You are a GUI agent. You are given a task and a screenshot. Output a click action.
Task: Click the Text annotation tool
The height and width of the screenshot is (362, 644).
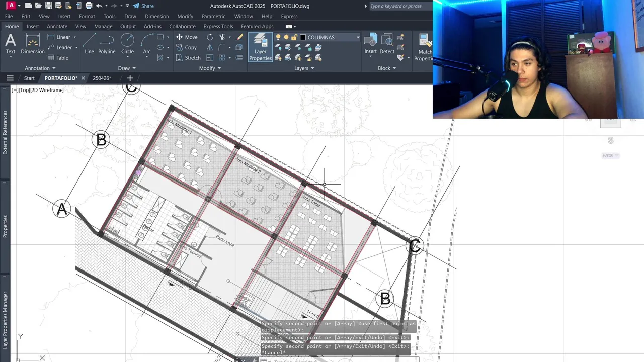tap(10, 44)
